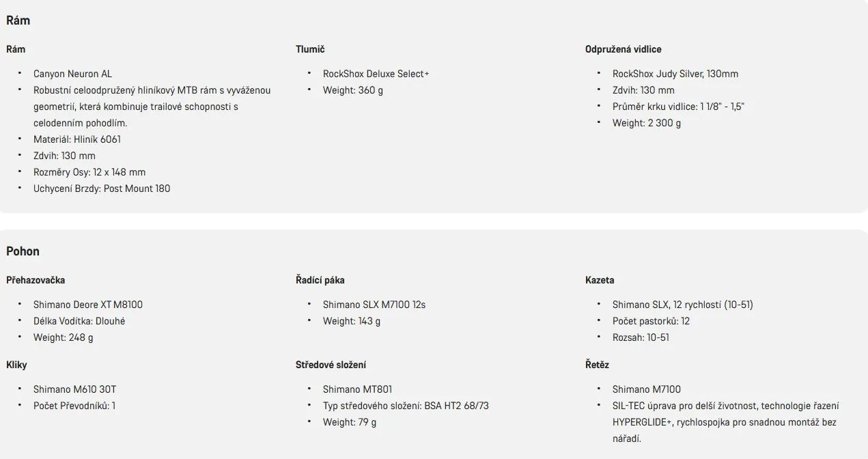The width and height of the screenshot is (868, 459).
Task: Click the Kliky subheading
Action: (x=16, y=365)
